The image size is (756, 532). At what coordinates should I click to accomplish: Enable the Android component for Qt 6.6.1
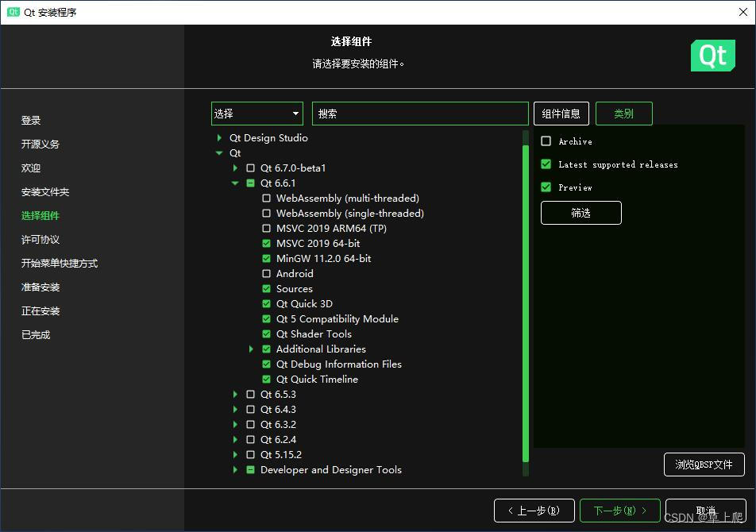point(265,273)
